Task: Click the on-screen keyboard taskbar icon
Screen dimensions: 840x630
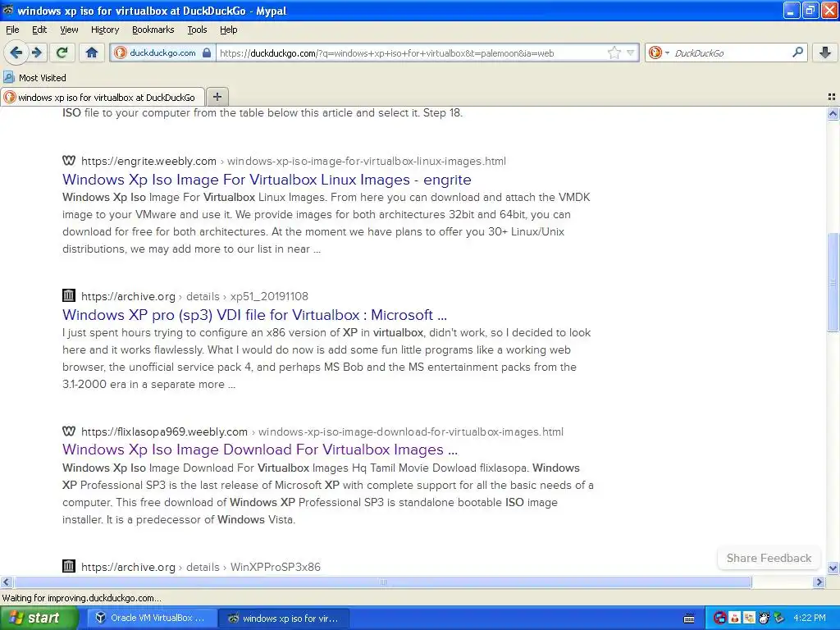Action: pyautogui.click(x=689, y=619)
